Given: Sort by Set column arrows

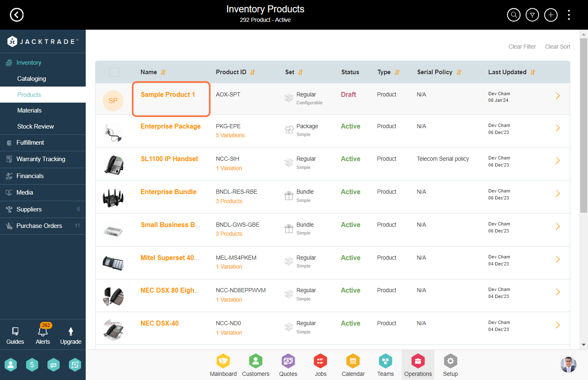Looking at the screenshot, I should pyautogui.click(x=300, y=72).
